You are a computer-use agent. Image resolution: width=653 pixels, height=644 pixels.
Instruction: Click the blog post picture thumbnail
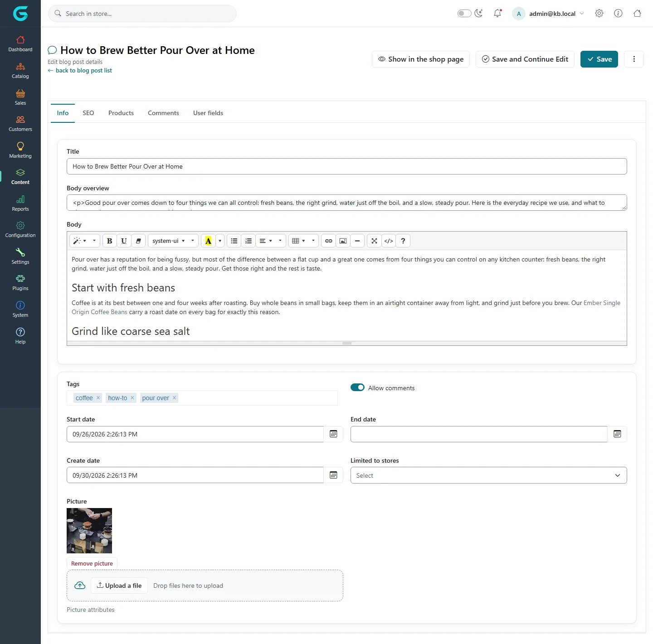[89, 531]
